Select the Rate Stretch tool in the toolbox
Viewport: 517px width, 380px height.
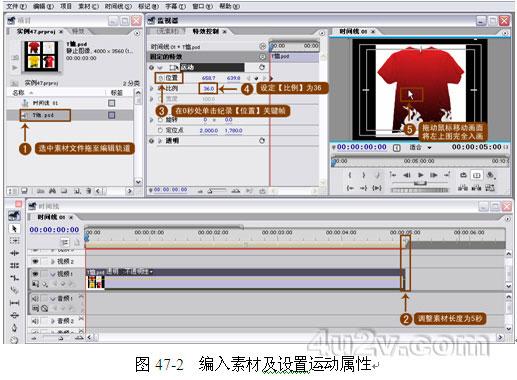(14, 278)
